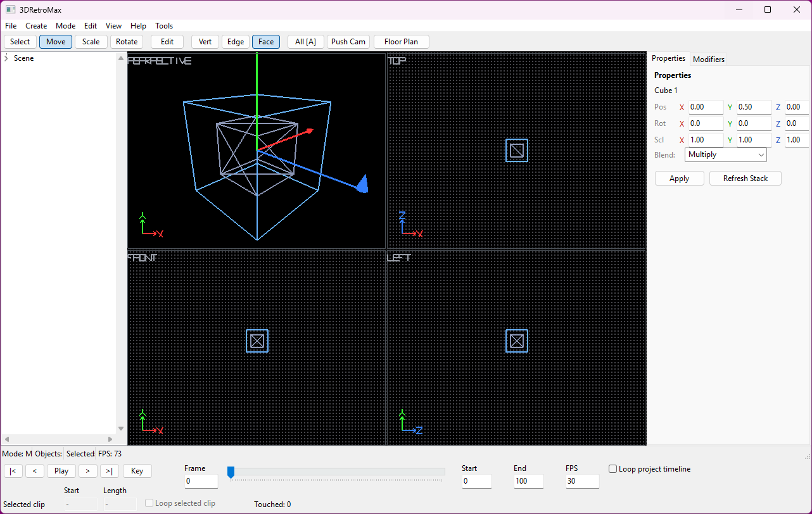Image resolution: width=812 pixels, height=514 pixels.
Task: Click the cube icon in Front viewport
Action: [x=257, y=341]
